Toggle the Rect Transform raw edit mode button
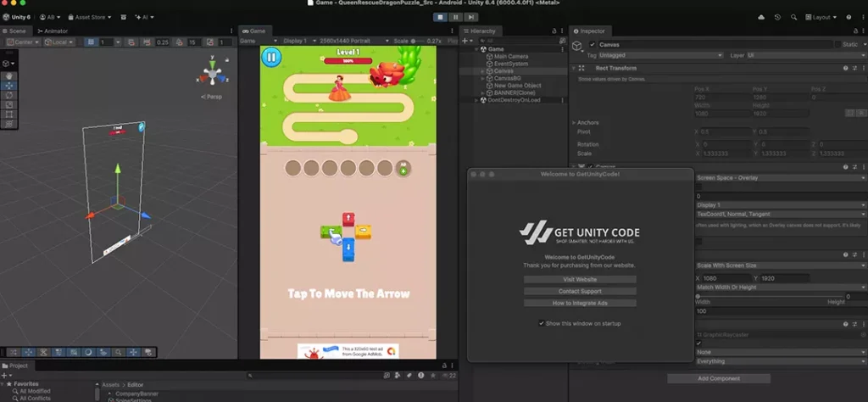The image size is (868, 402). (x=861, y=113)
